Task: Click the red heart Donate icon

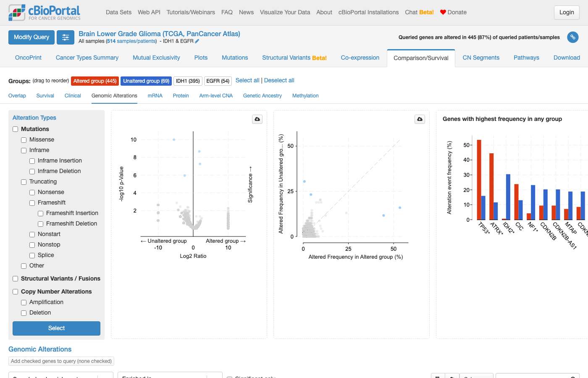Action: pos(443,12)
